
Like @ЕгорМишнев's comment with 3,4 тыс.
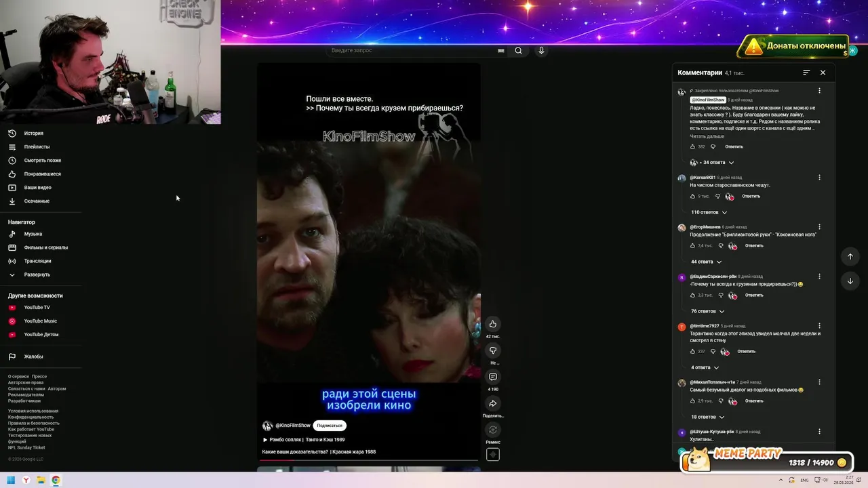[692, 246]
